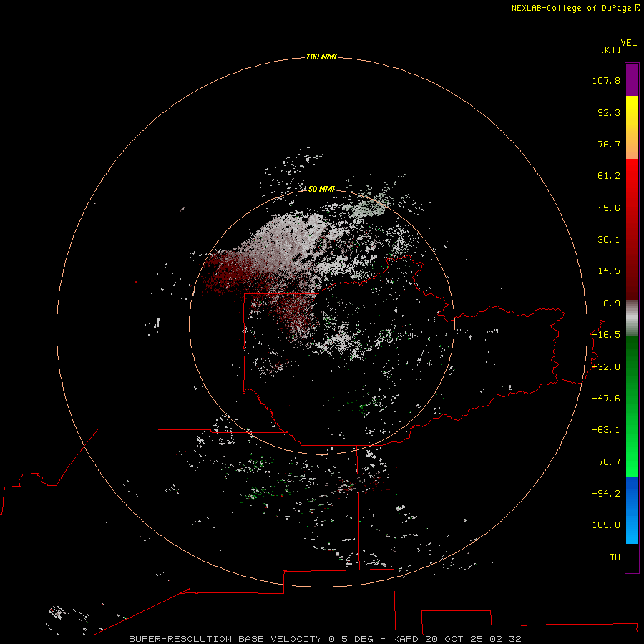Click the red segment of the color bar

click(x=632, y=229)
